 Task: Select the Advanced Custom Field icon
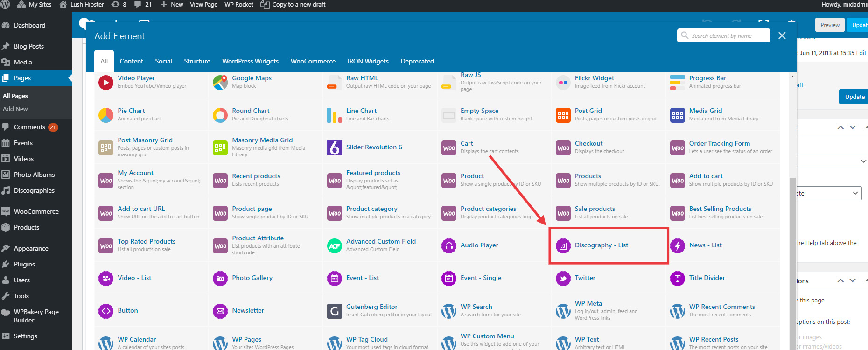(335, 246)
